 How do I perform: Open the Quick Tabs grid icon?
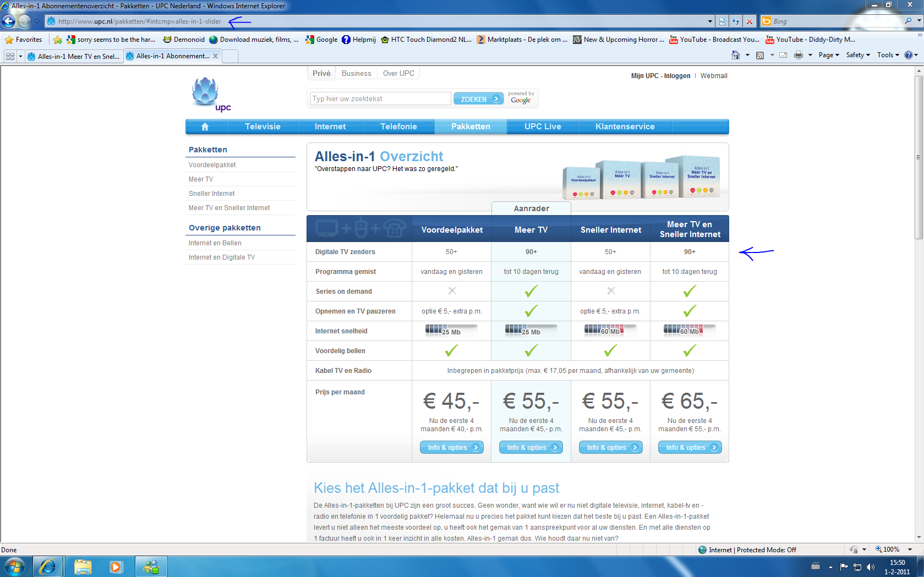tap(10, 56)
